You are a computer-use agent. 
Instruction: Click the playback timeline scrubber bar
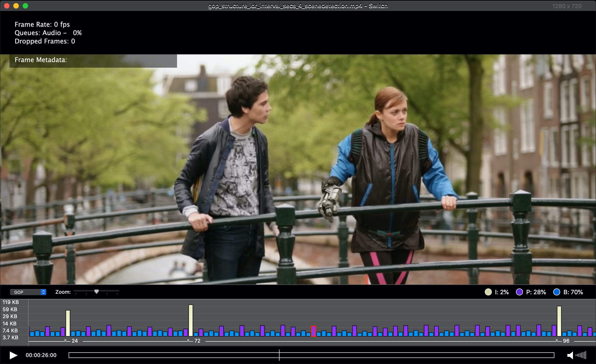[x=311, y=355]
